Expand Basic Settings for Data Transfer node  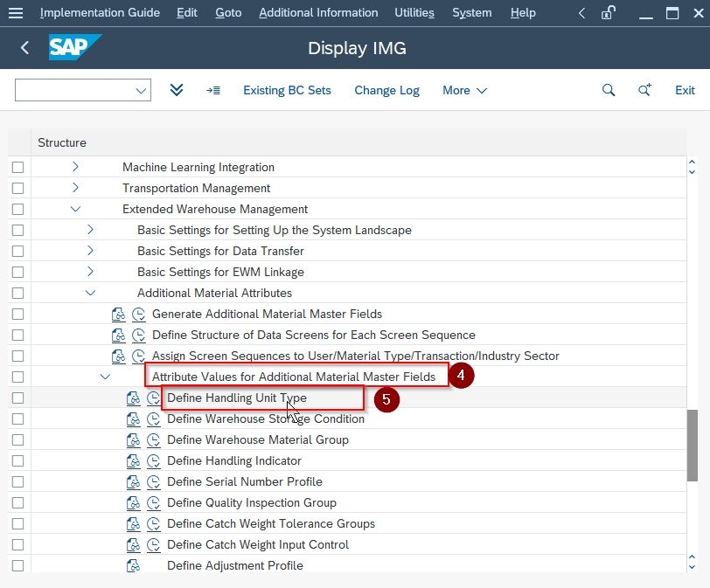click(x=90, y=250)
